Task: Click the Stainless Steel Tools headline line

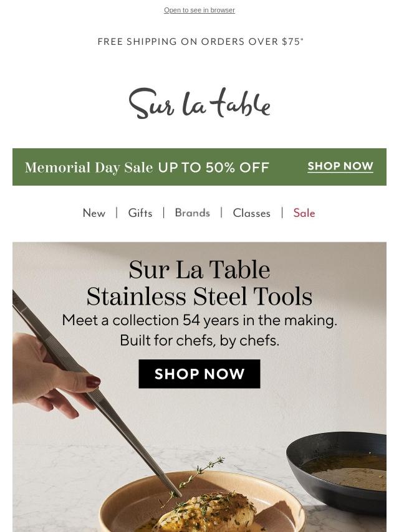Action: (x=199, y=297)
